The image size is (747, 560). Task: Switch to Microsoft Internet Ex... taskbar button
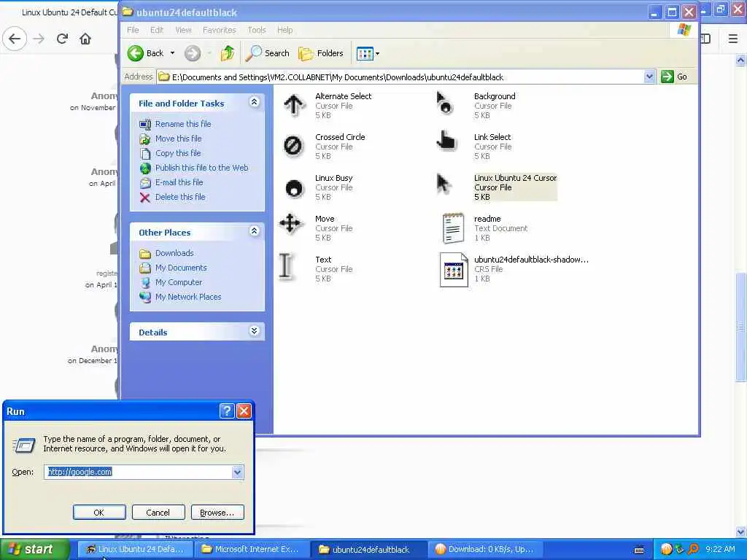click(x=252, y=549)
